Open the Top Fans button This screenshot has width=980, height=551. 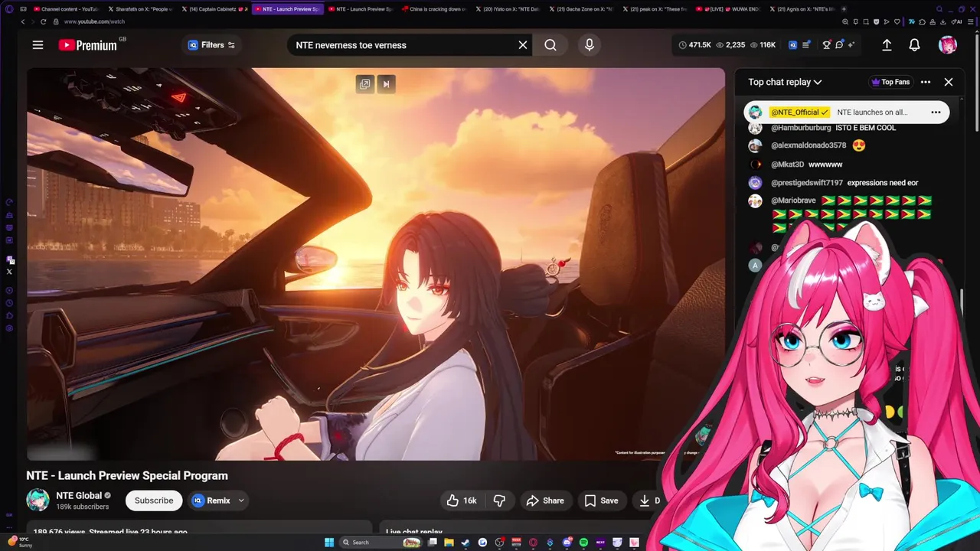point(890,82)
